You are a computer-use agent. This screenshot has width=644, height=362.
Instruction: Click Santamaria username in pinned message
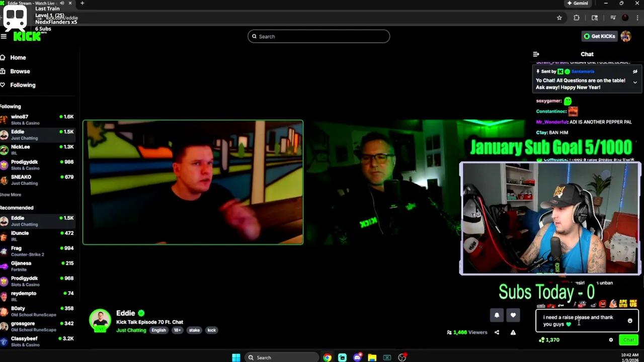coord(583,71)
